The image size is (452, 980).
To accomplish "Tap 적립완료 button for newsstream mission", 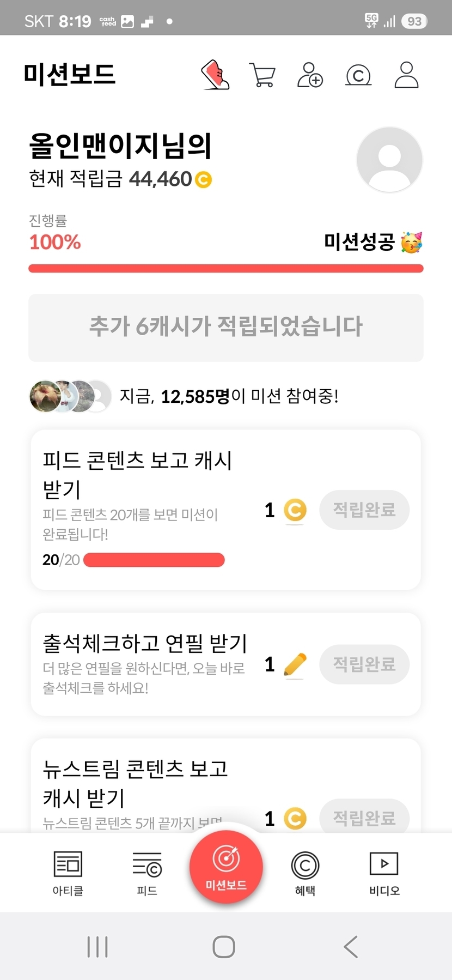I will 364,817.
